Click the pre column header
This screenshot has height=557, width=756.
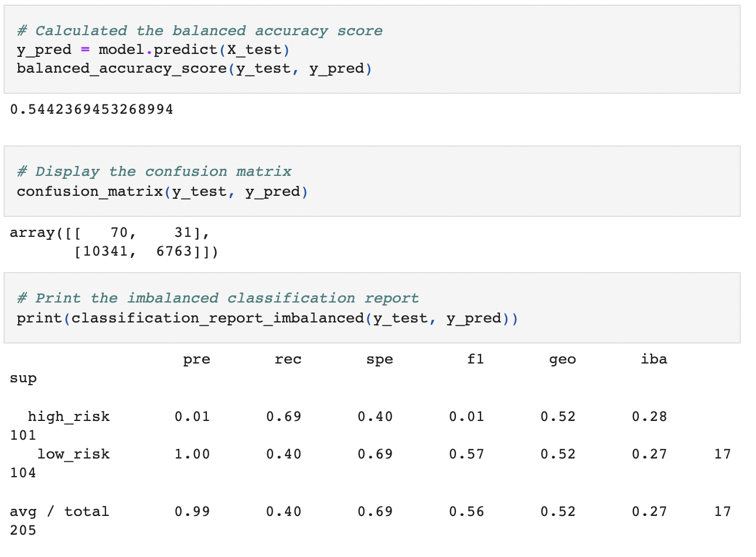(196, 359)
